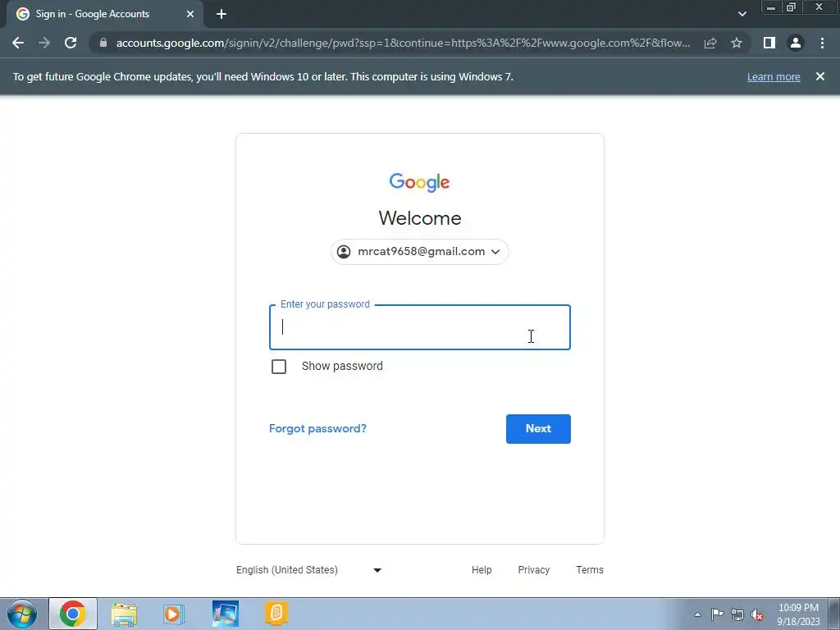Go back using the browser back arrow

coord(18,43)
